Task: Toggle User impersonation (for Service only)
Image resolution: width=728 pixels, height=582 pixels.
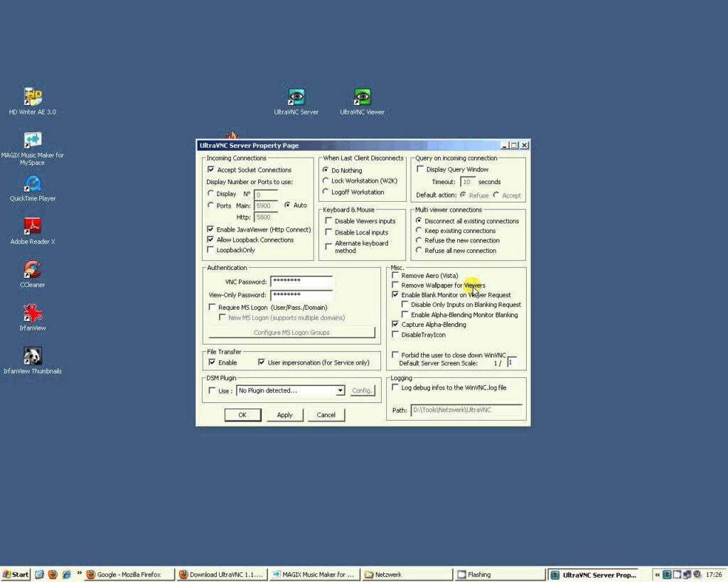Action: pyautogui.click(x=262, y=362)
